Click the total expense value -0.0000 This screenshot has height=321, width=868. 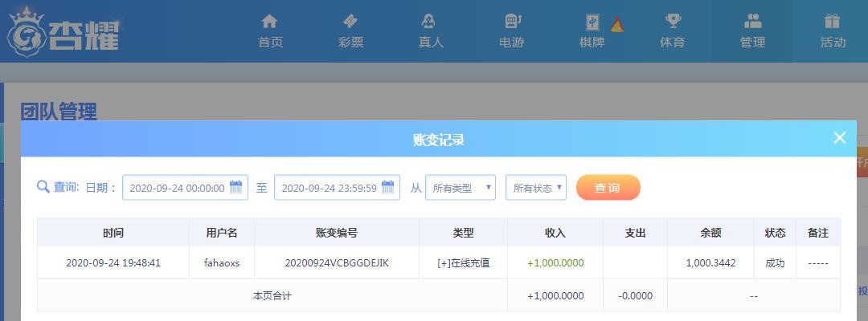coord(635,296)
